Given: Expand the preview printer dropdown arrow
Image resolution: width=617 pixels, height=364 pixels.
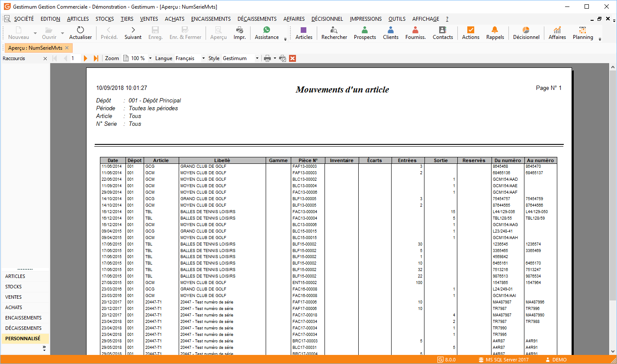Looking at the screenshot, I should 275,58.
